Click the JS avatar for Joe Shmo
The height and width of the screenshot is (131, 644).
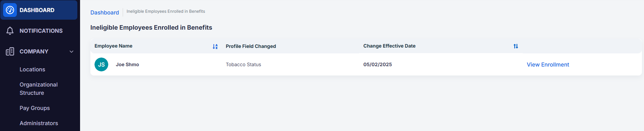(x=101, y=64)
